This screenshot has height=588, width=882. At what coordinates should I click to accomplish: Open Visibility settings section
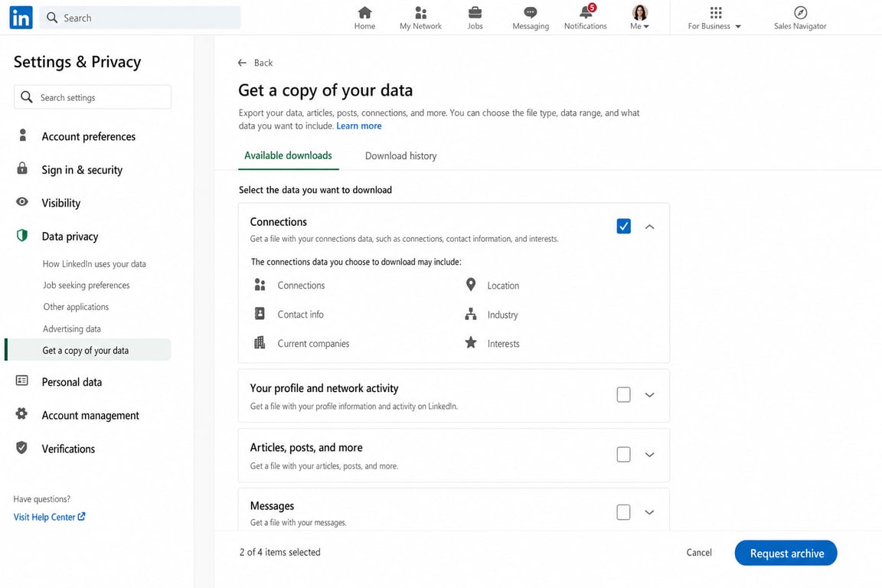60,203
